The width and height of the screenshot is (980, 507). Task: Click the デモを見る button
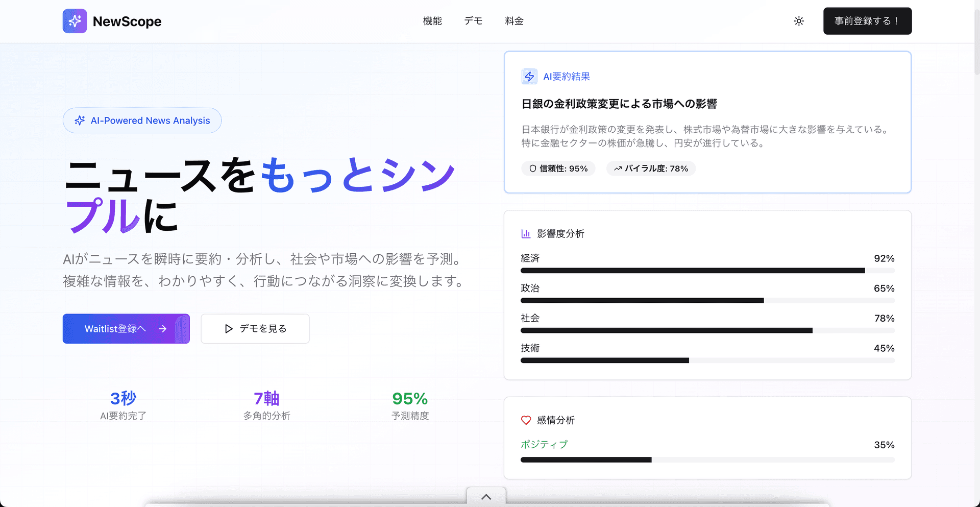point(255,328)
